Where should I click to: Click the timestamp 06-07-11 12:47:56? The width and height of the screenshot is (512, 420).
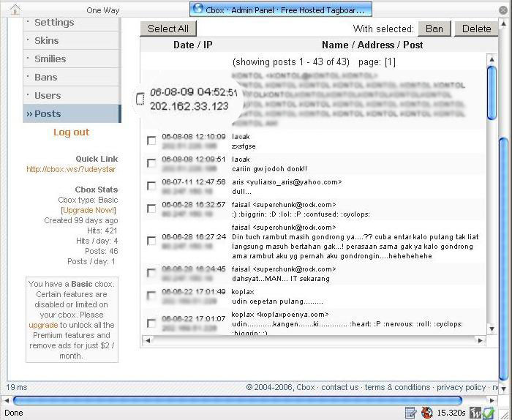194,182
